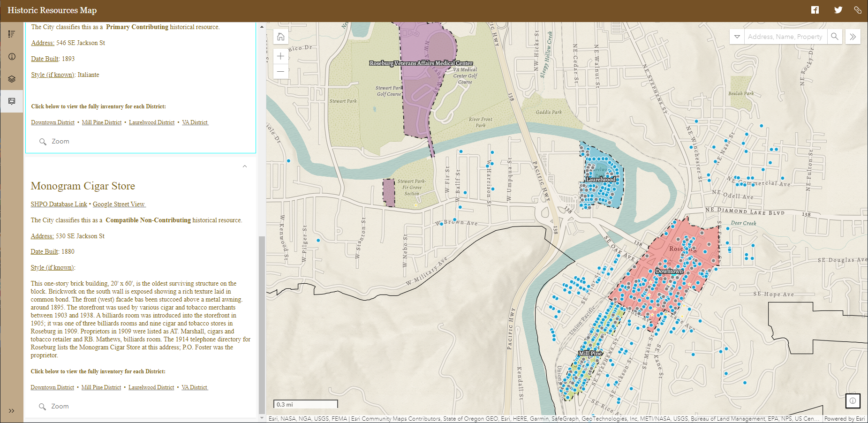This screenshot has height=423, width=868.
Task: Collapse the Monogram Cigar Store entry
Action: (245, 166)
